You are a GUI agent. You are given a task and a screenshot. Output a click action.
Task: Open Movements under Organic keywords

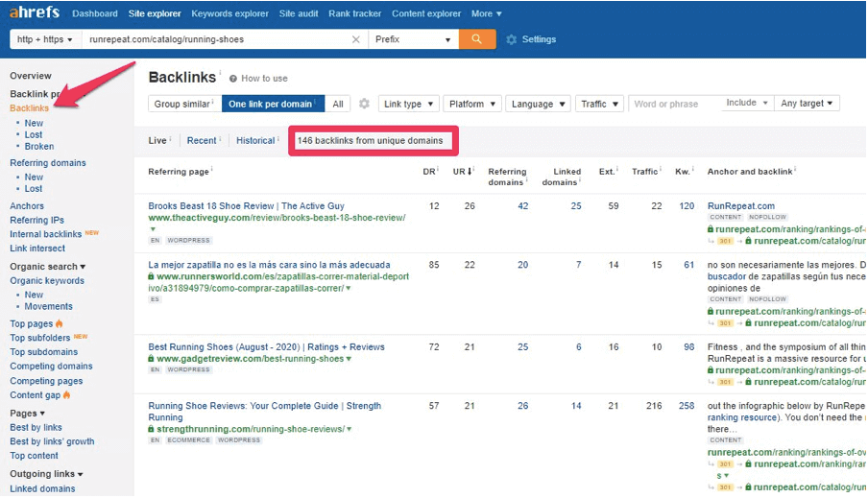pos(48,306)
